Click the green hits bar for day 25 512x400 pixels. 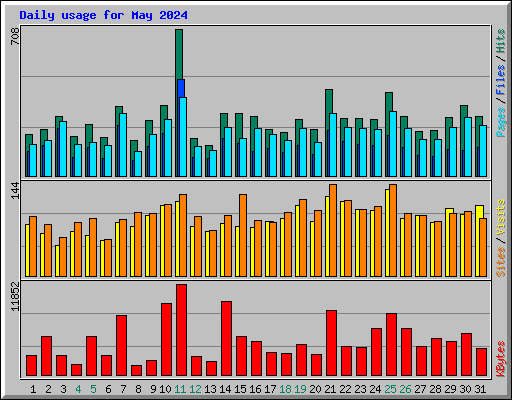(389, 102)
